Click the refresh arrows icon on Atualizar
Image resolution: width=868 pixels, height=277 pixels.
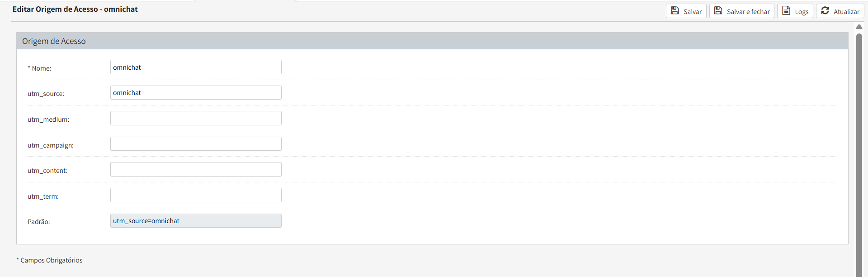coord(825,11)
